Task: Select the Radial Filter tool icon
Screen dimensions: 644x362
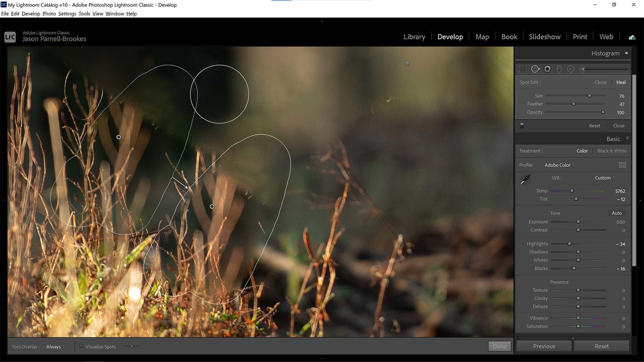Action: (x=571, y=69)
